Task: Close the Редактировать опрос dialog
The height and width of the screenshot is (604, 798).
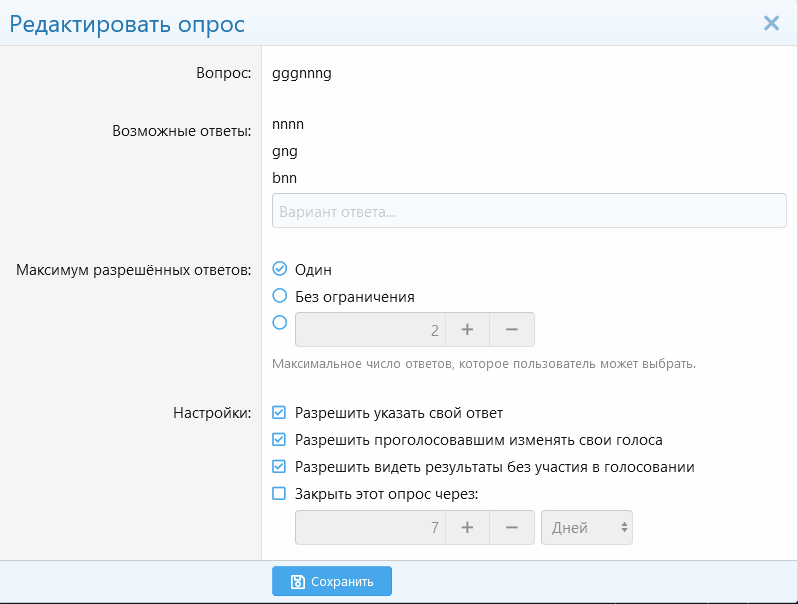Action: [x=771, y=23]
